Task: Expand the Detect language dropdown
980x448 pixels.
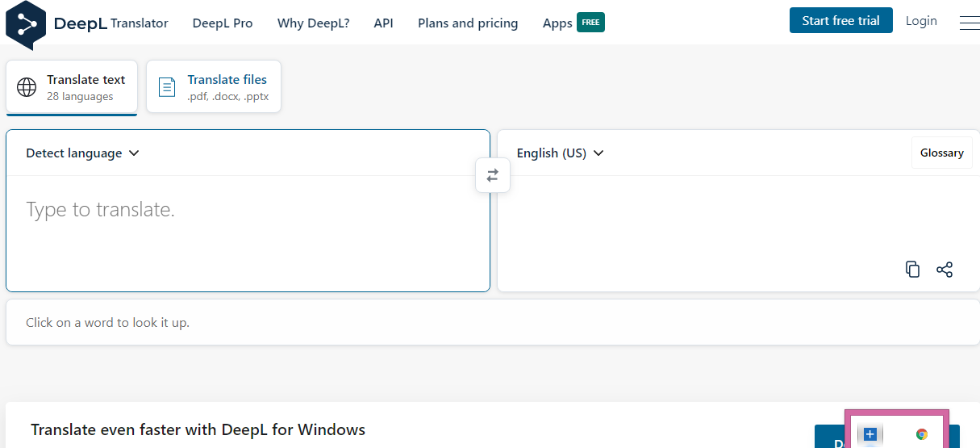Action: point(82,153)
